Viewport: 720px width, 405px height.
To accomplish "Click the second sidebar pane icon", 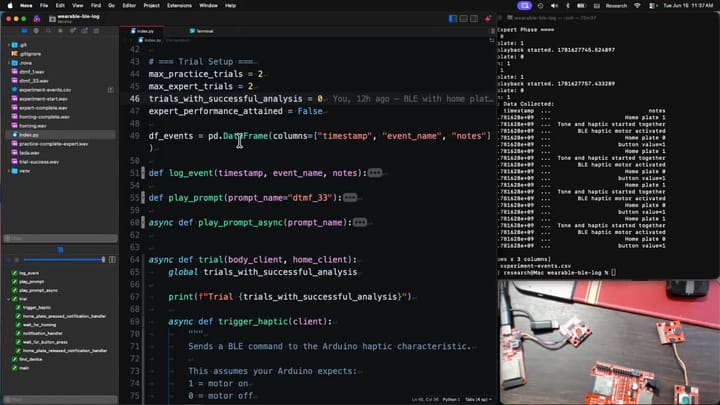I will [36, 31].
